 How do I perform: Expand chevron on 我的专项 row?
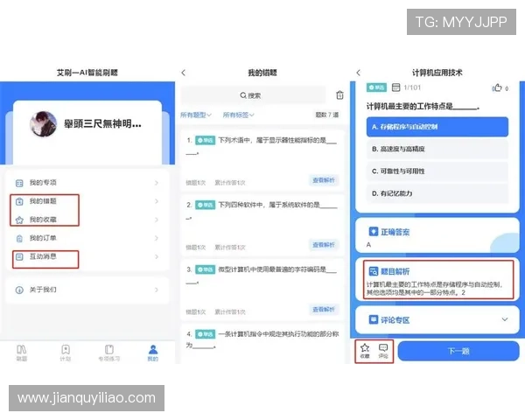[157, 183]
